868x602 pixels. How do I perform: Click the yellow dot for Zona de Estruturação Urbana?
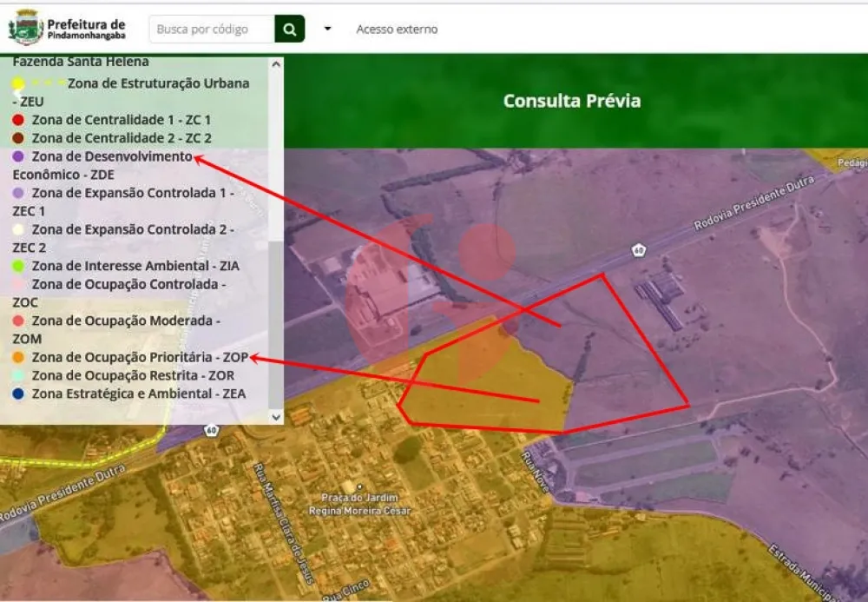[18, 83]
